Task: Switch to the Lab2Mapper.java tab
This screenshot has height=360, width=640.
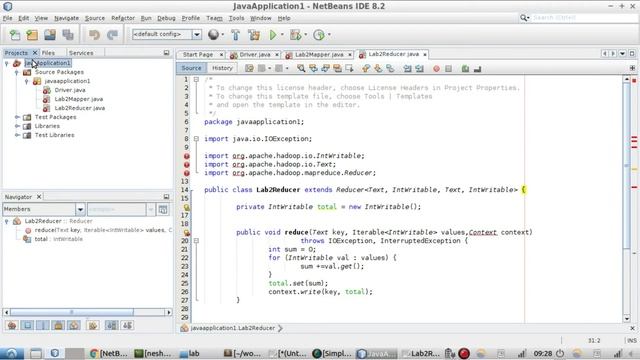Action: tap(319, 54)
